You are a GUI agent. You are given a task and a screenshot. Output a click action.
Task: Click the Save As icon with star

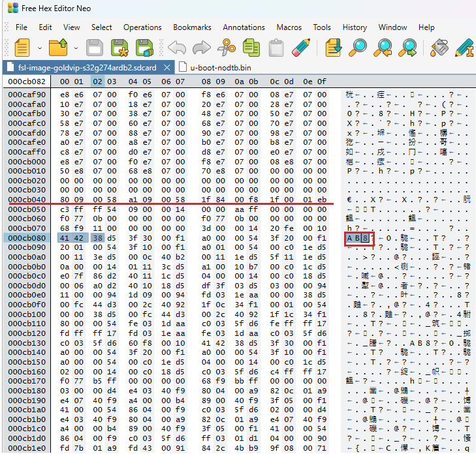pyautogui.click(x=119, y=48)
